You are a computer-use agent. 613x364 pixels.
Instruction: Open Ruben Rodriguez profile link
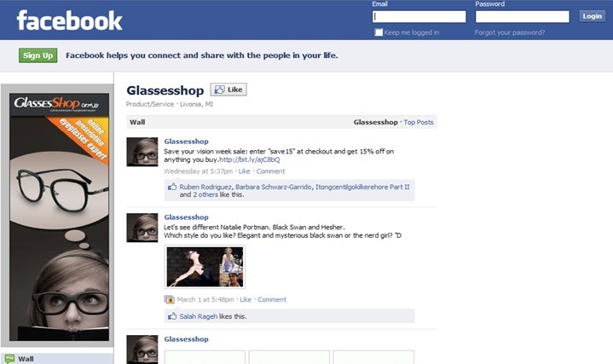point(205,187)
